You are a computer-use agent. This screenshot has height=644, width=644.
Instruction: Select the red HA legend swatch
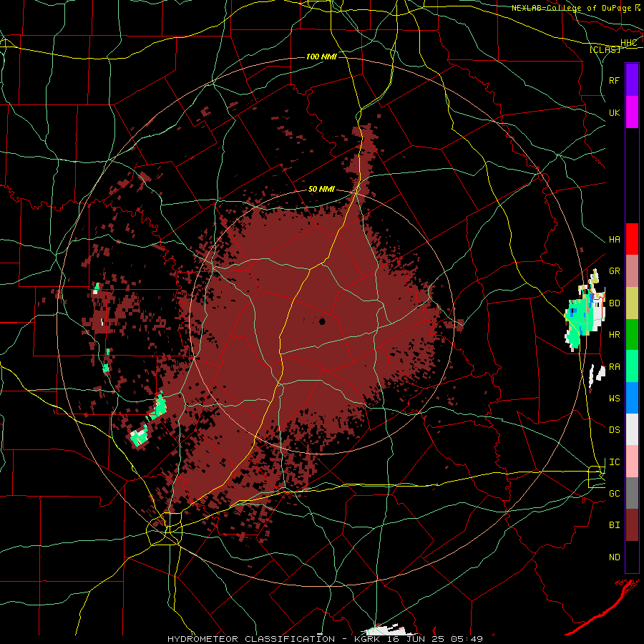pos(632,239)
